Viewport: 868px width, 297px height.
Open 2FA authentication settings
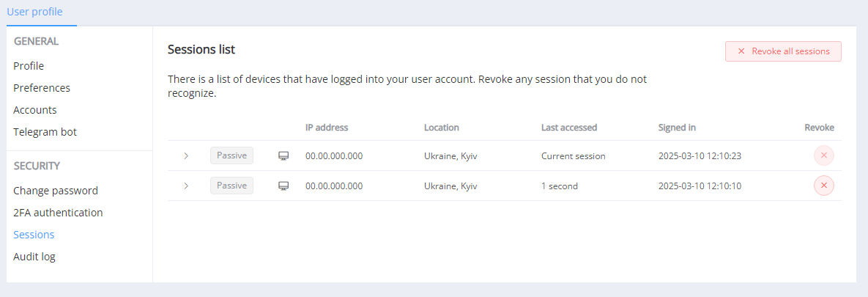tap(58, 213)
